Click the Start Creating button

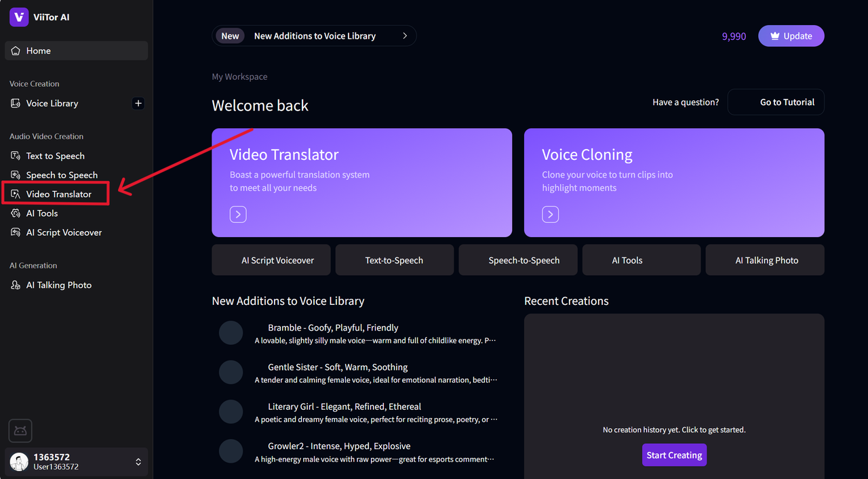tap(674, 455)
